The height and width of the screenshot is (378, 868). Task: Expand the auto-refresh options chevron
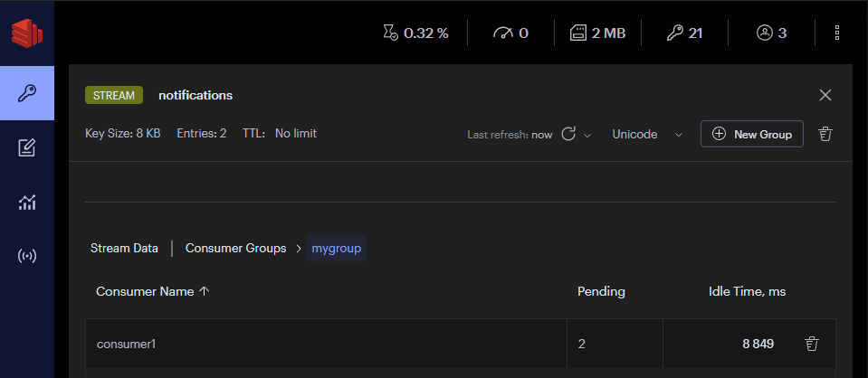click(x=587, y=135)
